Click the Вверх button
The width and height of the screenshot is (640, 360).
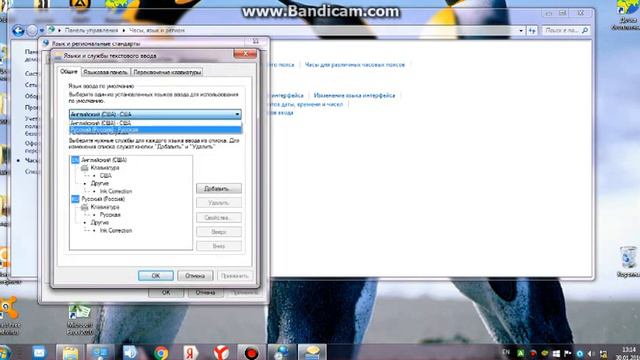pyautogui.click(x=218, y=232)
